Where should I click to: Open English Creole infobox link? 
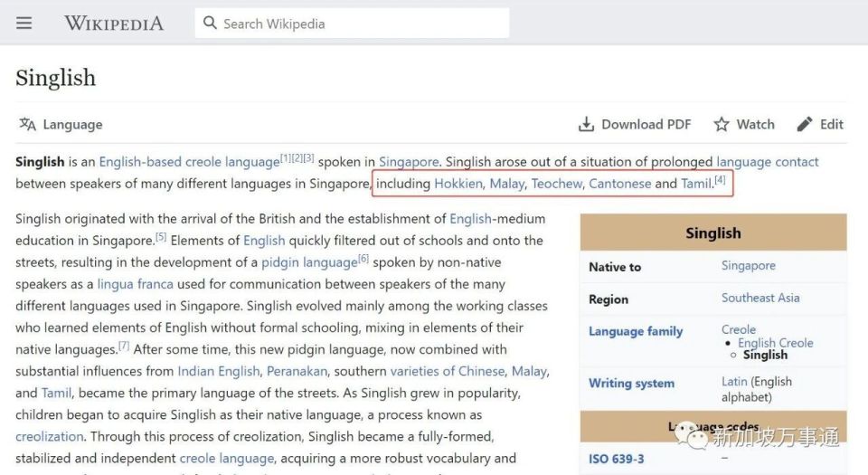776,343
